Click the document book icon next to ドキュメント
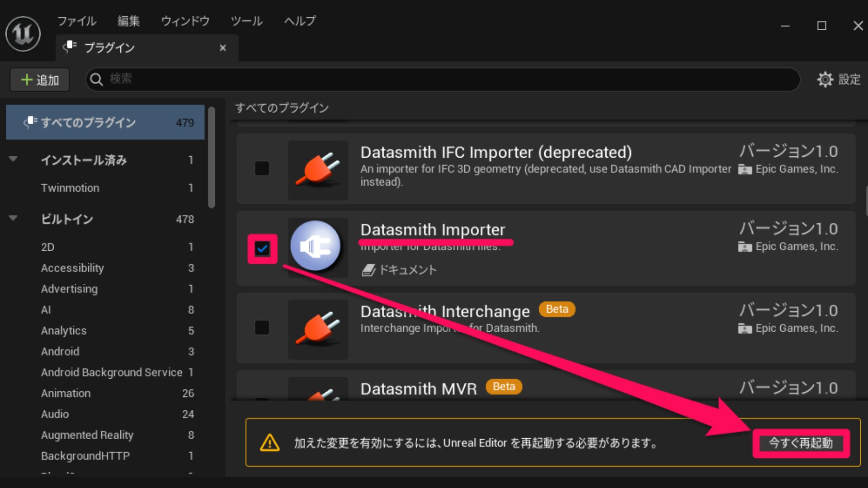The image size is (868, 488). coord(368,270)
